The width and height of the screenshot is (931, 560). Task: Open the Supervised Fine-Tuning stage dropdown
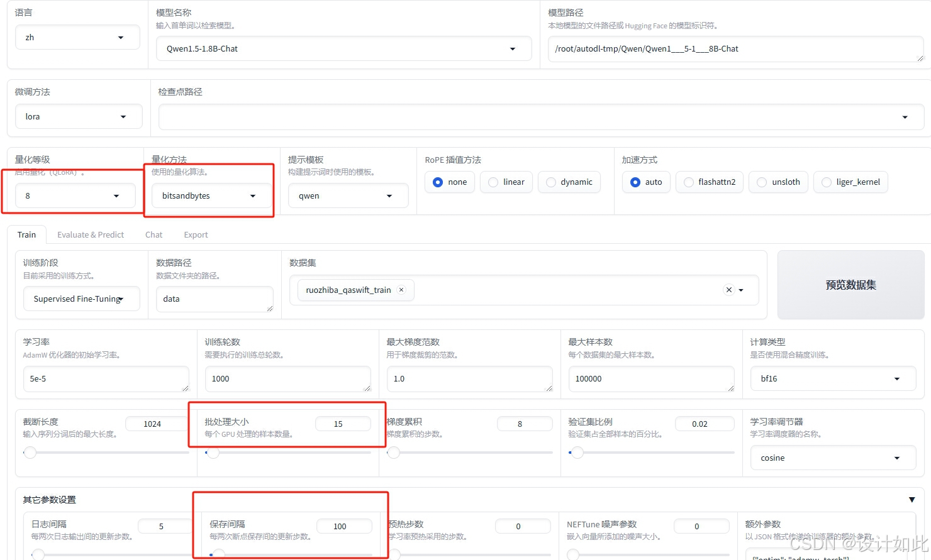coord(81,299)
